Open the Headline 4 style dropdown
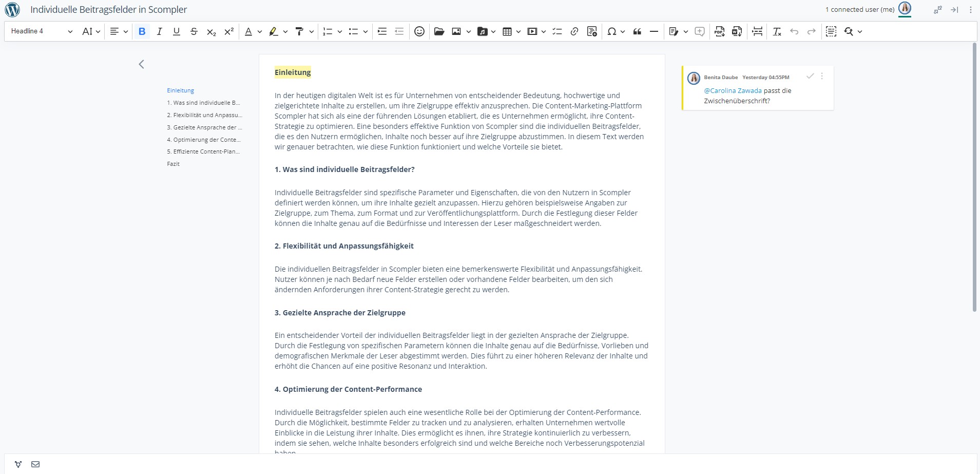 click(42, 31)
